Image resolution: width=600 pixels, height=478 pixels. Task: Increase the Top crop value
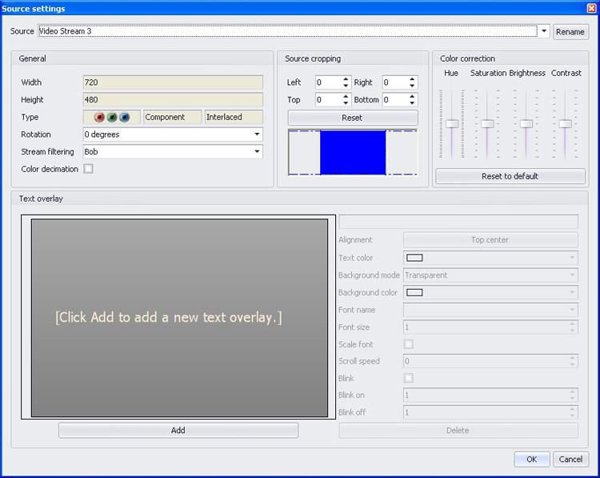(346, 96)
